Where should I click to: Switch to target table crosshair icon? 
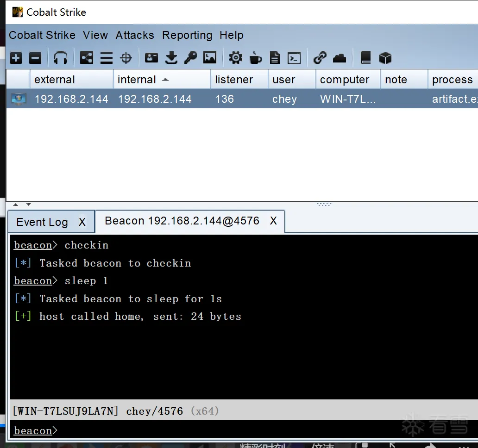tap(126, 58)
